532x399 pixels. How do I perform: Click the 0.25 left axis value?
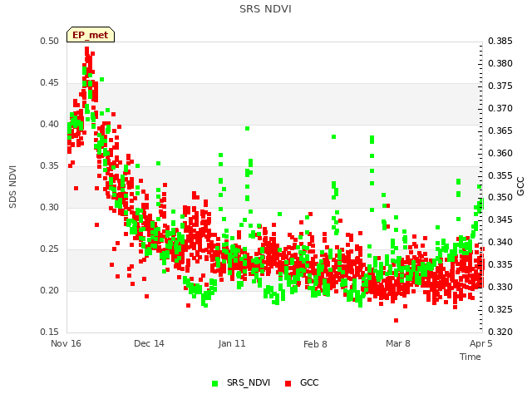50,249
